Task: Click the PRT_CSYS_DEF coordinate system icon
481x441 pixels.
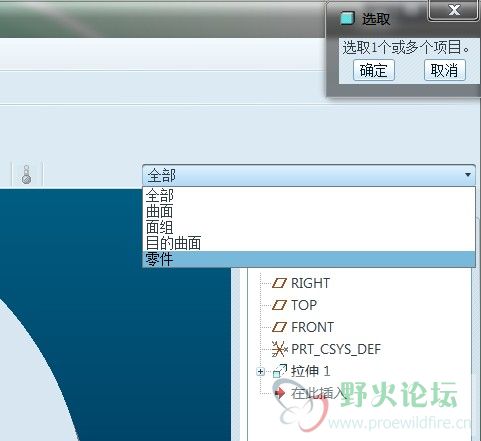Action: click(x=279, y=349)
